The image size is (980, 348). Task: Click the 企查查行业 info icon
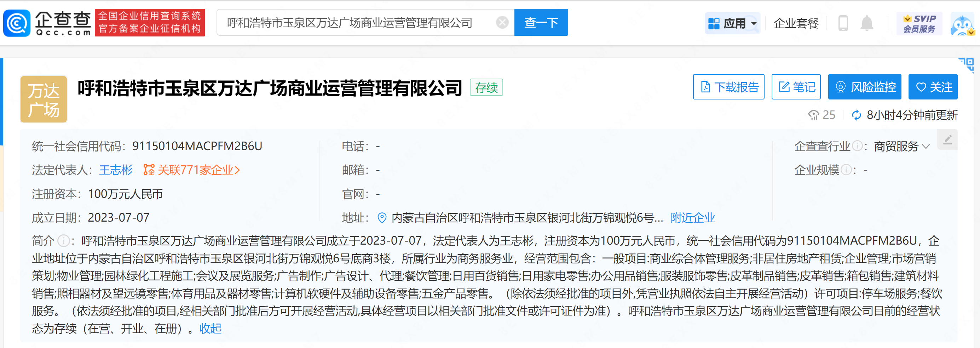coord(857,146)
